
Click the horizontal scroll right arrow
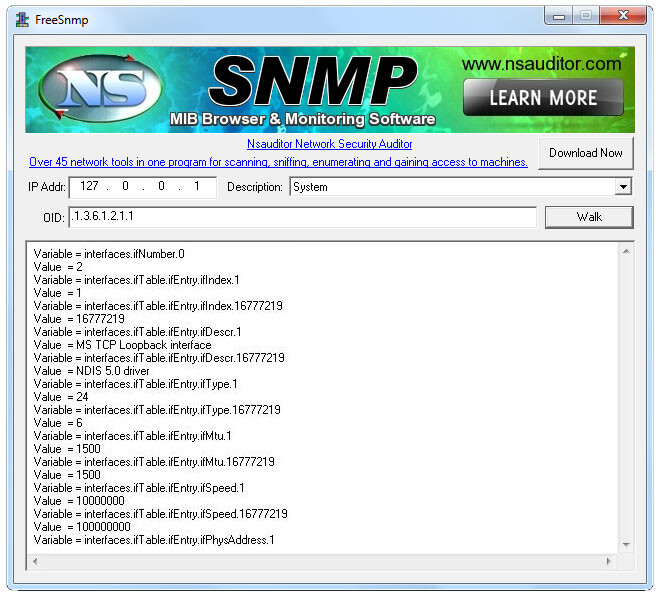coord(608,561)
